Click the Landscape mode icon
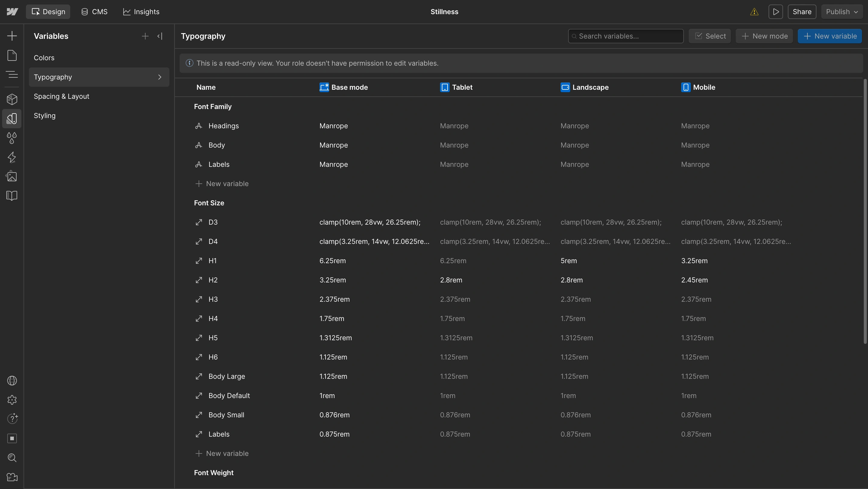Screen dimensions: 868x489 pos(565,88)
